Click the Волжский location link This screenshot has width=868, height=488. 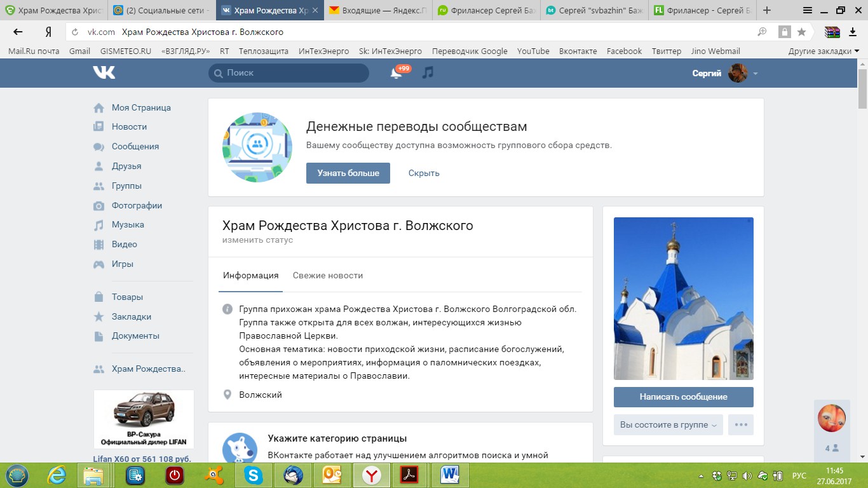coord(261,395)
